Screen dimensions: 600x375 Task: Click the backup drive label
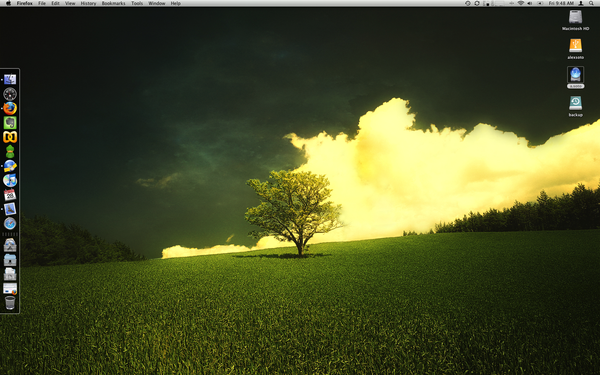(575, 114)
